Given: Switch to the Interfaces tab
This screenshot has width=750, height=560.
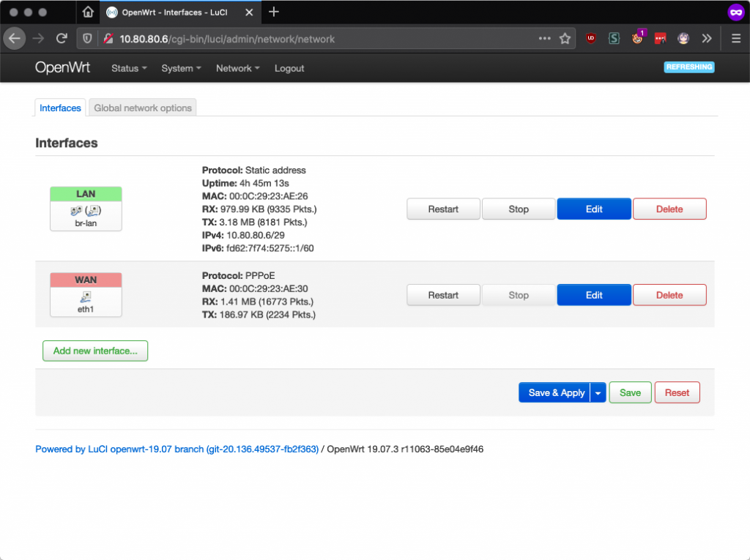Looking at the screenshot, I should (60, 108).
